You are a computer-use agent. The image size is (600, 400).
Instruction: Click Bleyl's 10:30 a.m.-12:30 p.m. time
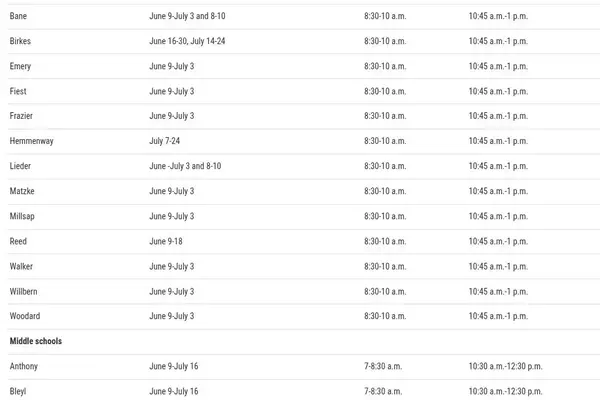(x=505, y=392)
